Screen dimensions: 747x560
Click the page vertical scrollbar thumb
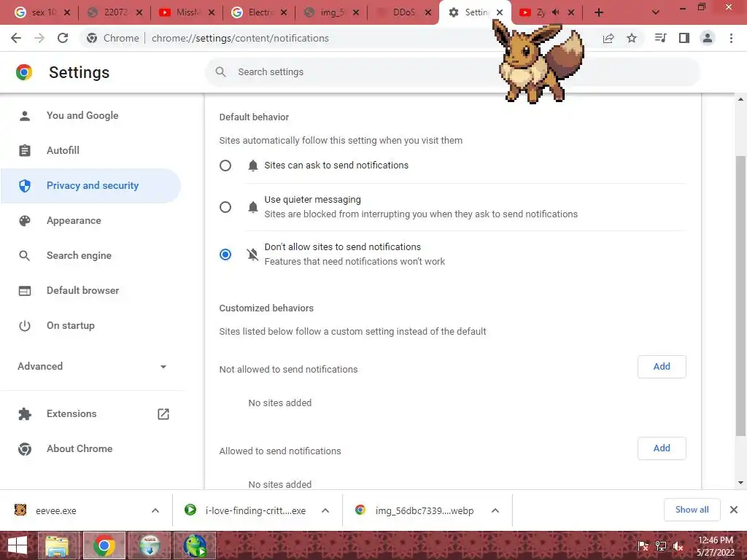(x=740, y=295)
